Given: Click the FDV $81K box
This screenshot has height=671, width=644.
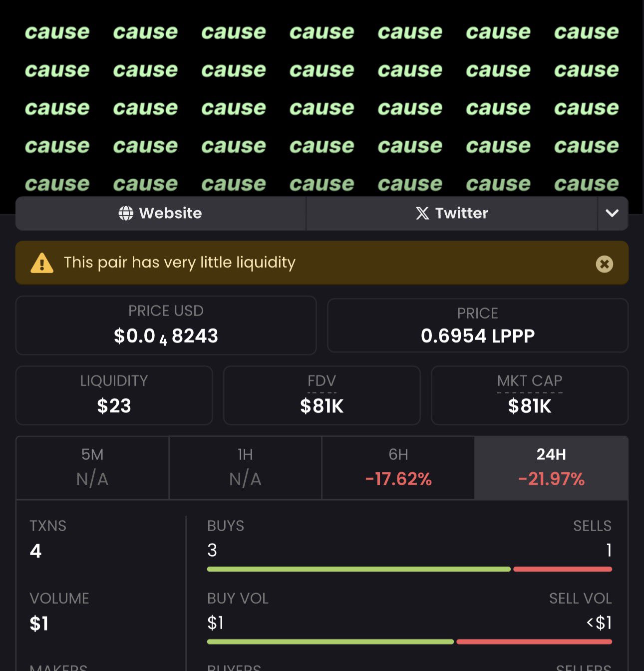Looking at the screenshot, I should (x=322, y=395).
